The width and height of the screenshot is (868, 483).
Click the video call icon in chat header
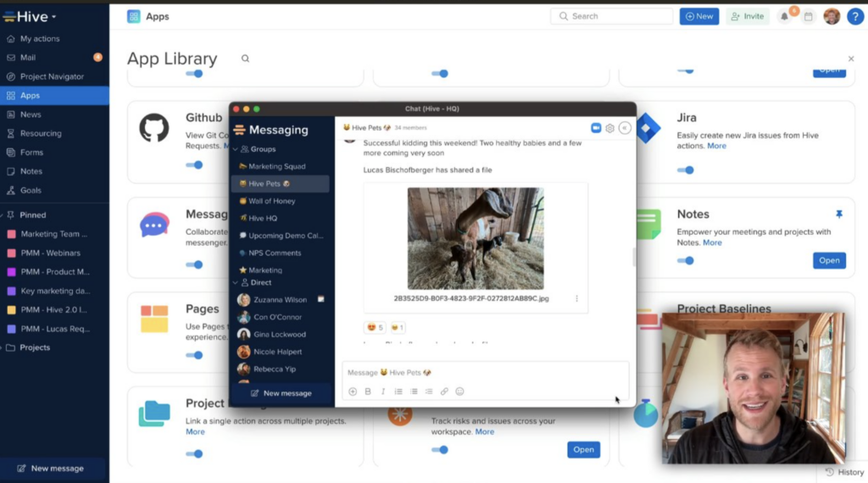(x=596, y=128)
